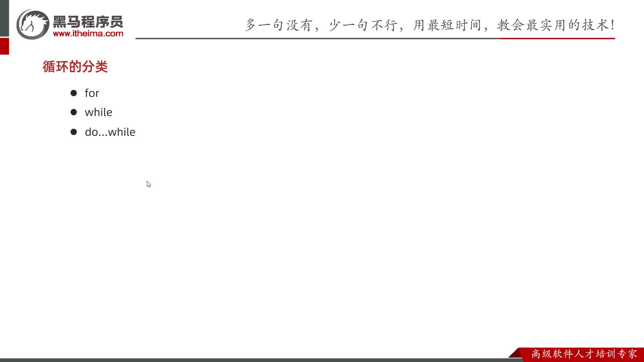Toggle the 'do...while' list item selection

pyautogui.click(x=109, y=132)
